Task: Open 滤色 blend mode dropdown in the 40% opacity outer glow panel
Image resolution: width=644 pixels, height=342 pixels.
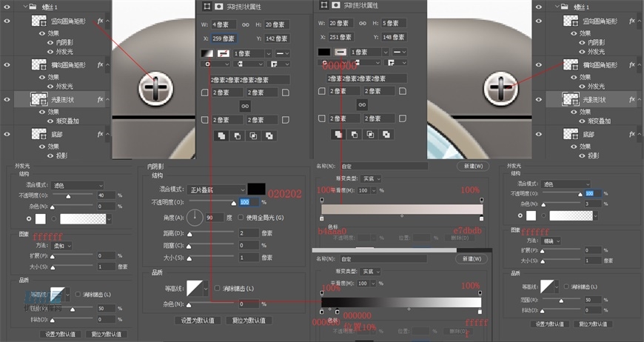Action: click(x=77, y=186)
